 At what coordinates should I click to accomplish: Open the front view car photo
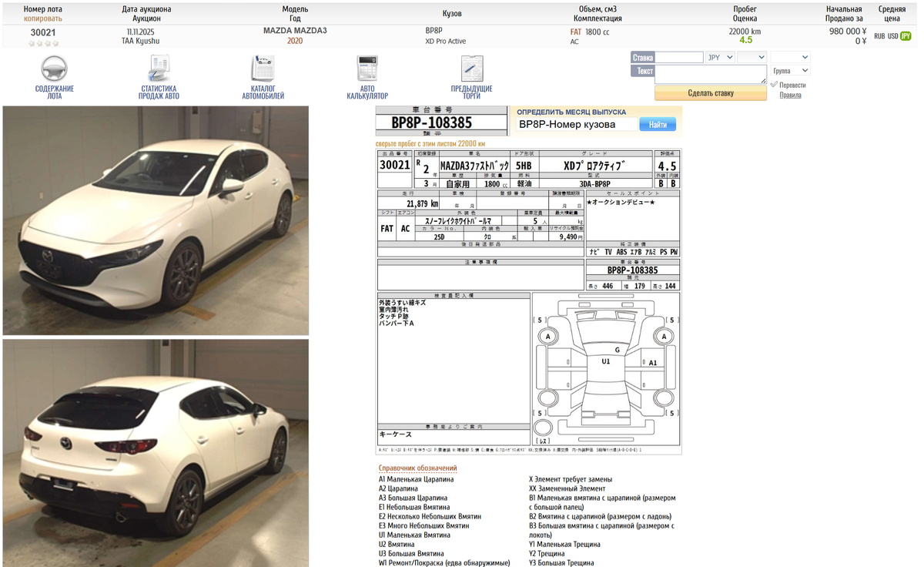[x=156, y=220]
